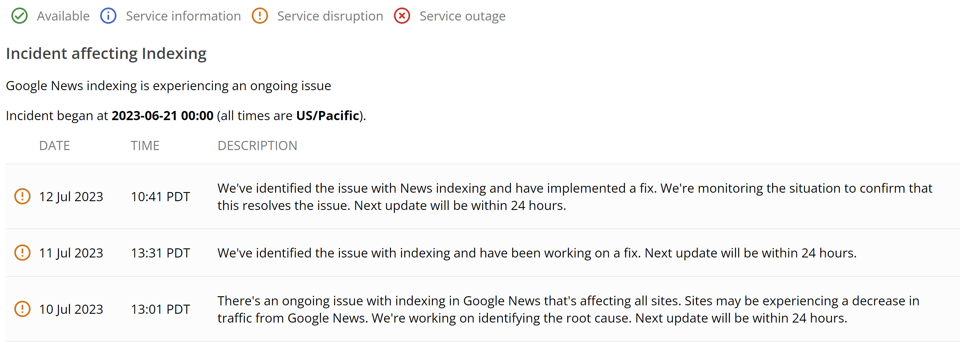Click the red Service outage icon
Image resolution: width=980 pixels, height=346 pixels.
point(402,16)
